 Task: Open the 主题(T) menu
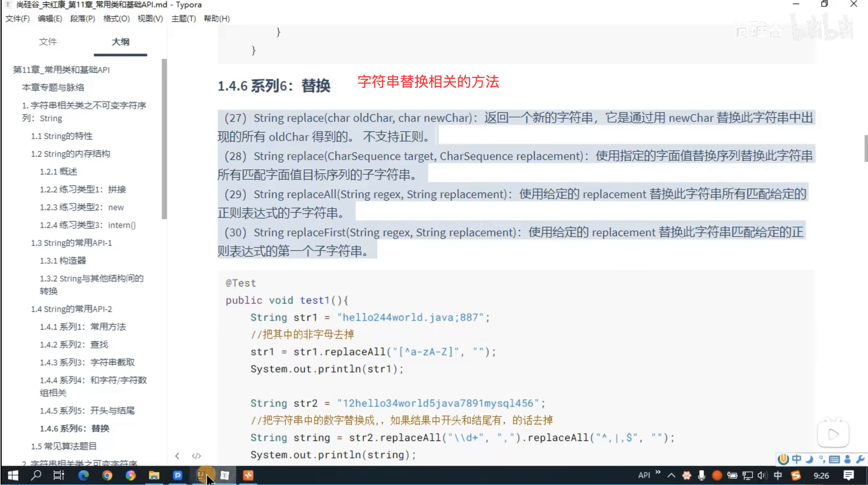coord(183,19)
